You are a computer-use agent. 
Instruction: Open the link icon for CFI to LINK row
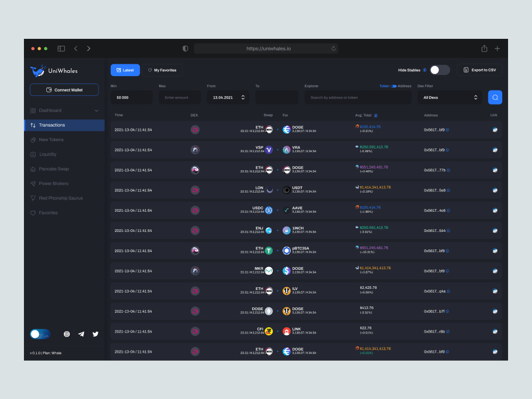[x=495, y=331]
